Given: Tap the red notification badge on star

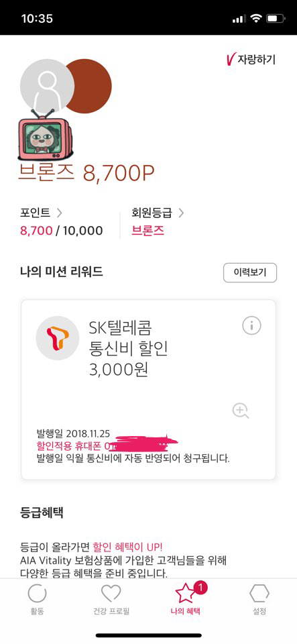Looking at the screenshot, I should coord(200,588).
